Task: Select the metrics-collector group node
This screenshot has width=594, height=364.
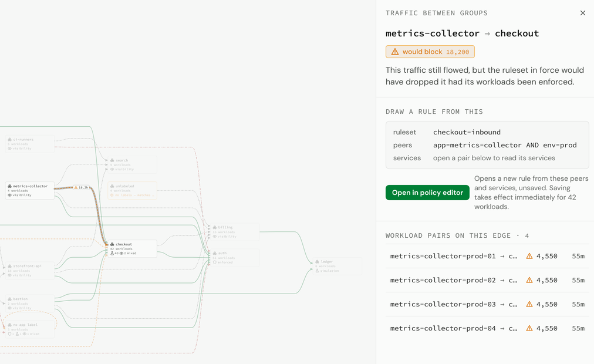Action: coord(30,191)
